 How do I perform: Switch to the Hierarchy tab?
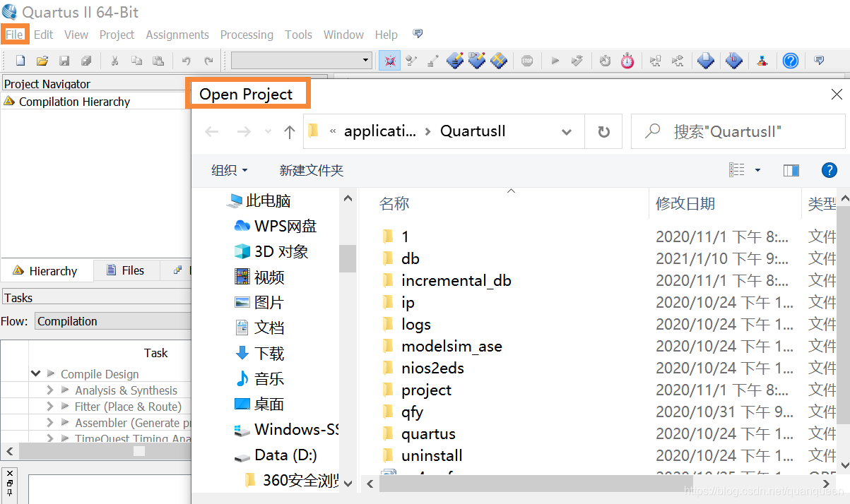(x=45, y=271)
